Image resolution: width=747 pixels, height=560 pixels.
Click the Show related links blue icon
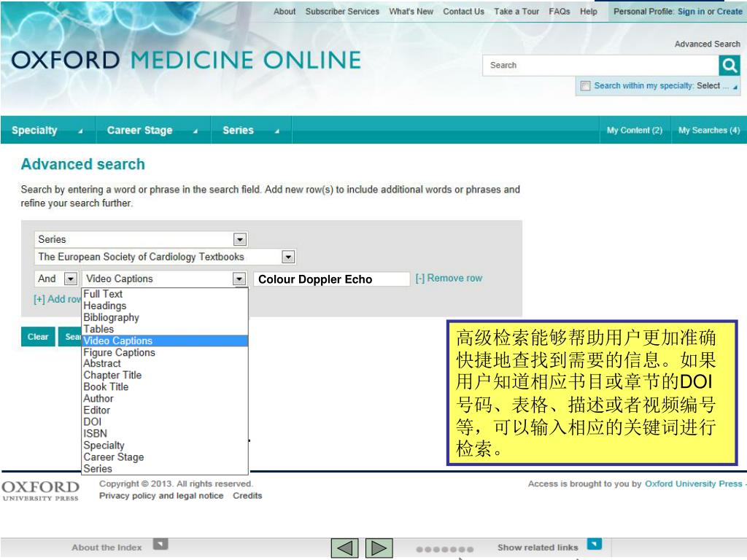pos(595,543)
